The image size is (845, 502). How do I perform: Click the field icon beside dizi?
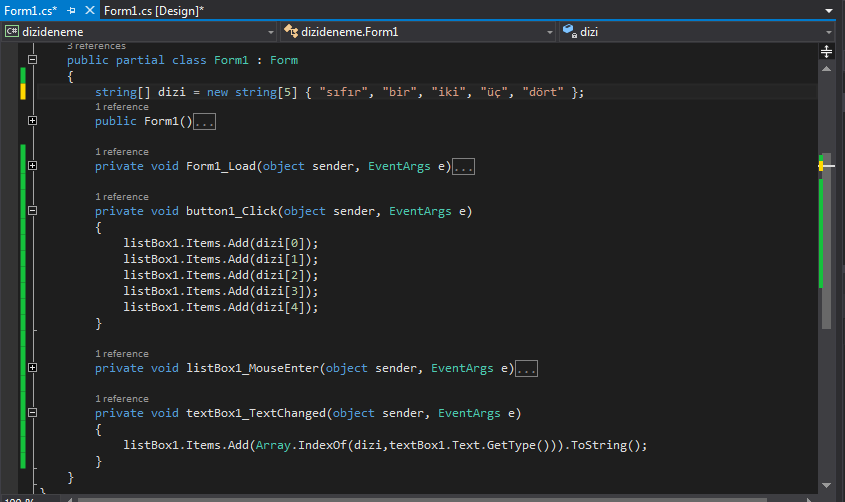coord(570,32)
